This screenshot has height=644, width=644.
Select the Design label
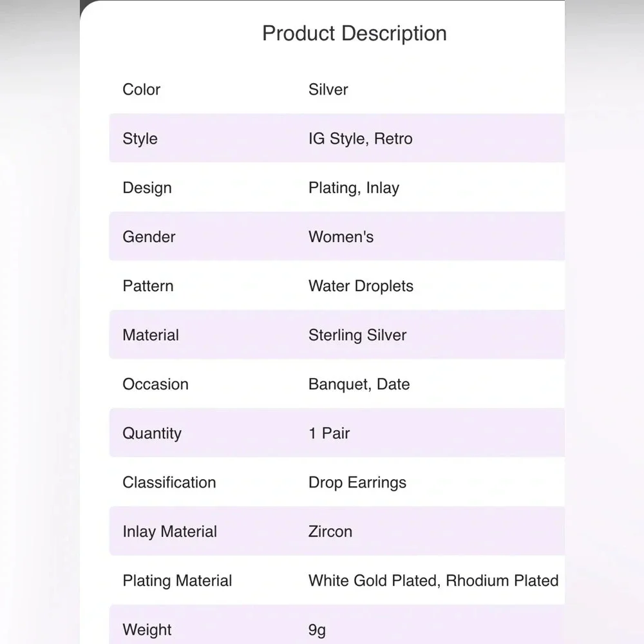tap(147, 187)
